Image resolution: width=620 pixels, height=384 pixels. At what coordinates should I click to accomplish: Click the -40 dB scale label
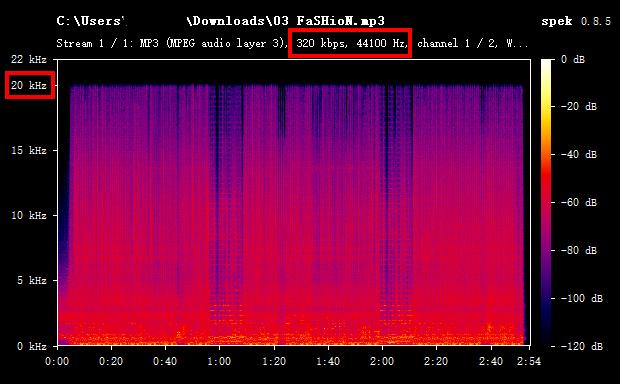[578, 154]
